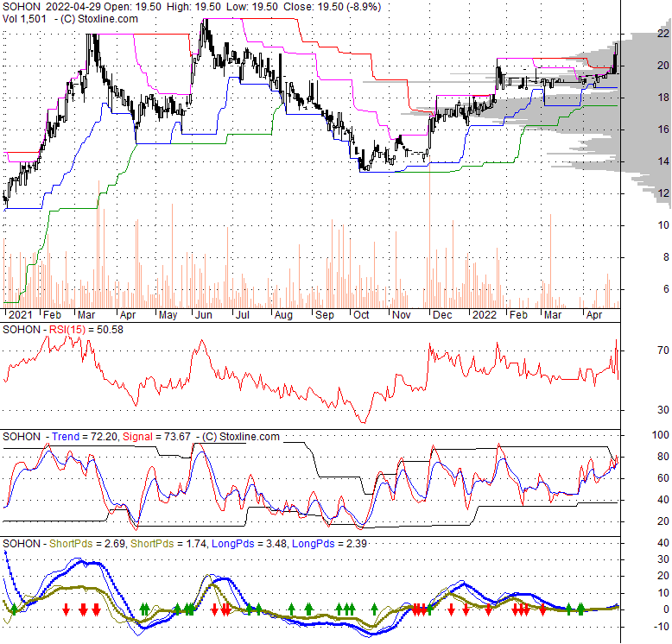Click the '16' price axis label

click(663, 129)
